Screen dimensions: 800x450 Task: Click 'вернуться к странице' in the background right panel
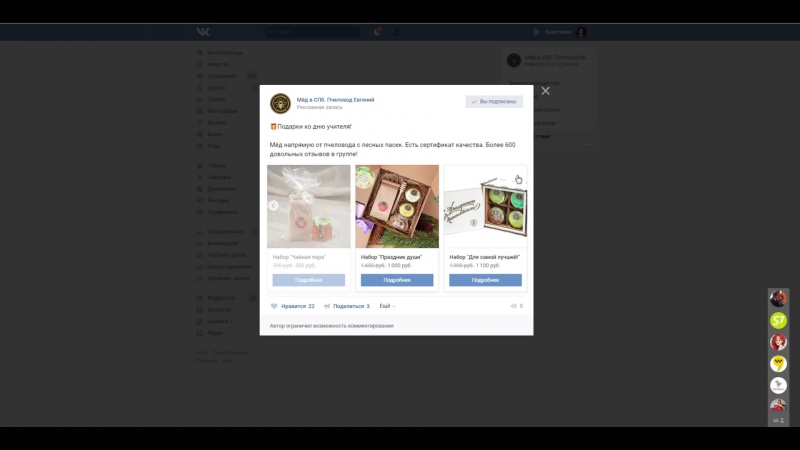(x=552, y=64)
